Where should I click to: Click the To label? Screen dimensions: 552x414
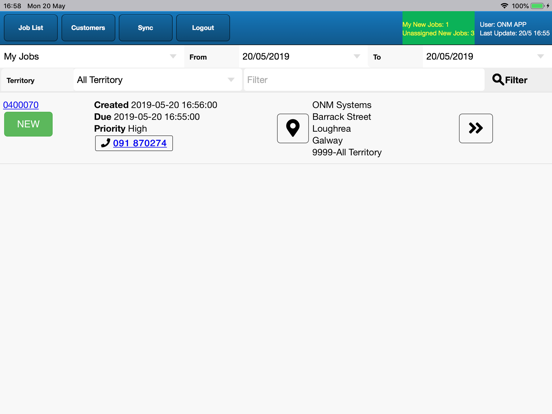coord(377,57)
